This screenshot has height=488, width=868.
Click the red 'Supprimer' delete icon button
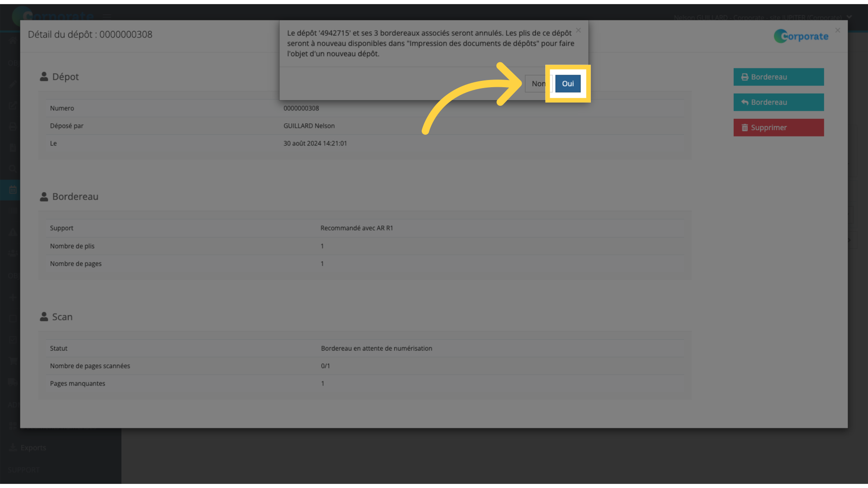(x=778, y=127)
